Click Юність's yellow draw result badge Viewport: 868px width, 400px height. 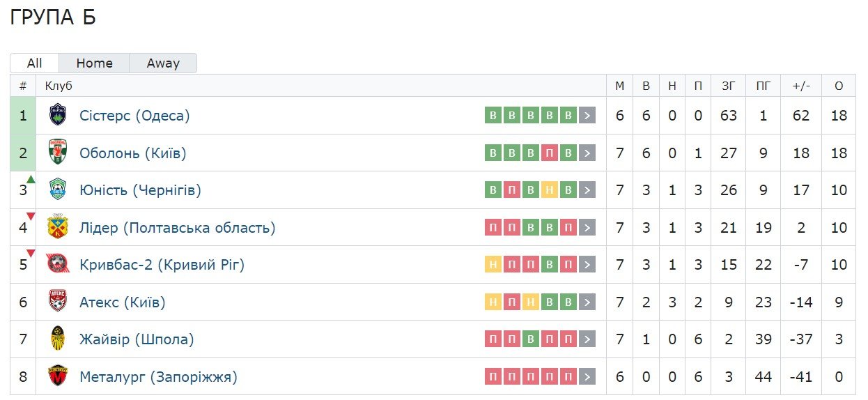(x=550, y=190)
